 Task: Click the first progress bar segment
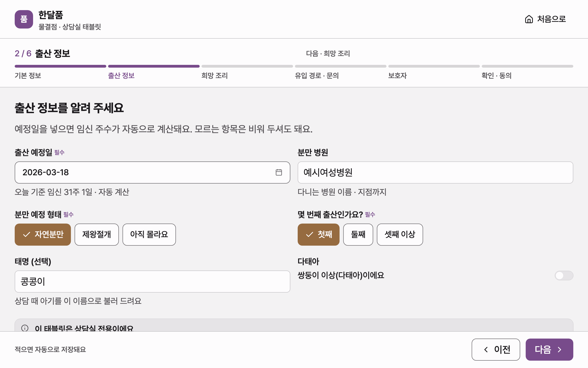(60, 66)
